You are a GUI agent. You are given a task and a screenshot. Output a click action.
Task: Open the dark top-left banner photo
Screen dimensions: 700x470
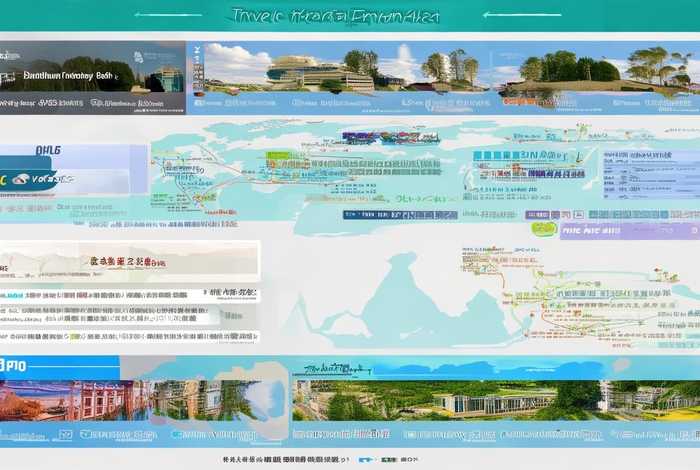pyautogui.click(x=92, y=78)
